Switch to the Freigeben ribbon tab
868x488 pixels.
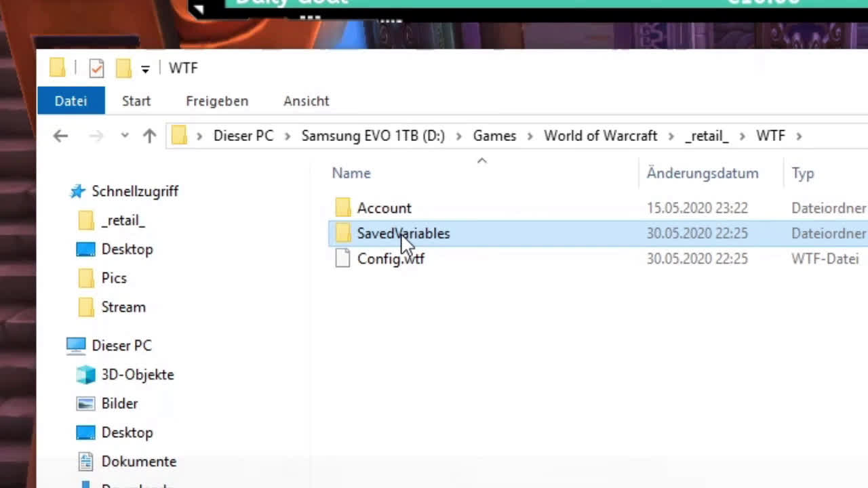coord(217,101)
